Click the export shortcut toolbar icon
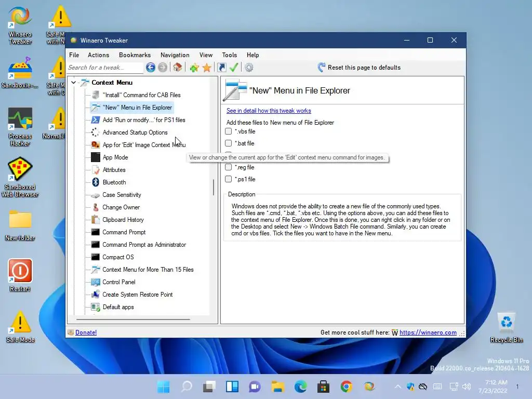The image size is (532, 399). pos(221,68)
